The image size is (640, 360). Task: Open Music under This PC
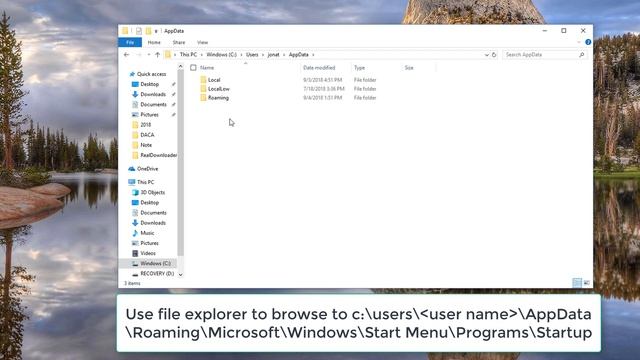click(147, 233)
